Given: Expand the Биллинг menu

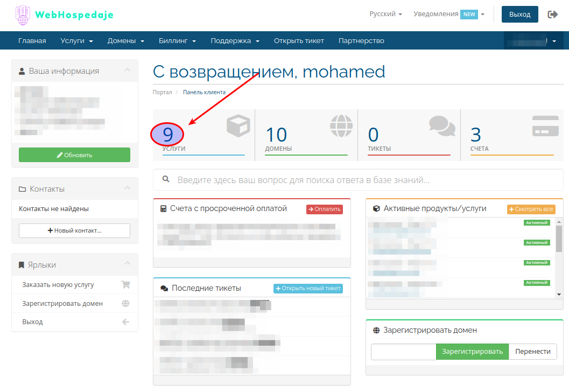Looking at the screenshot, I should (x=177, y=40).
